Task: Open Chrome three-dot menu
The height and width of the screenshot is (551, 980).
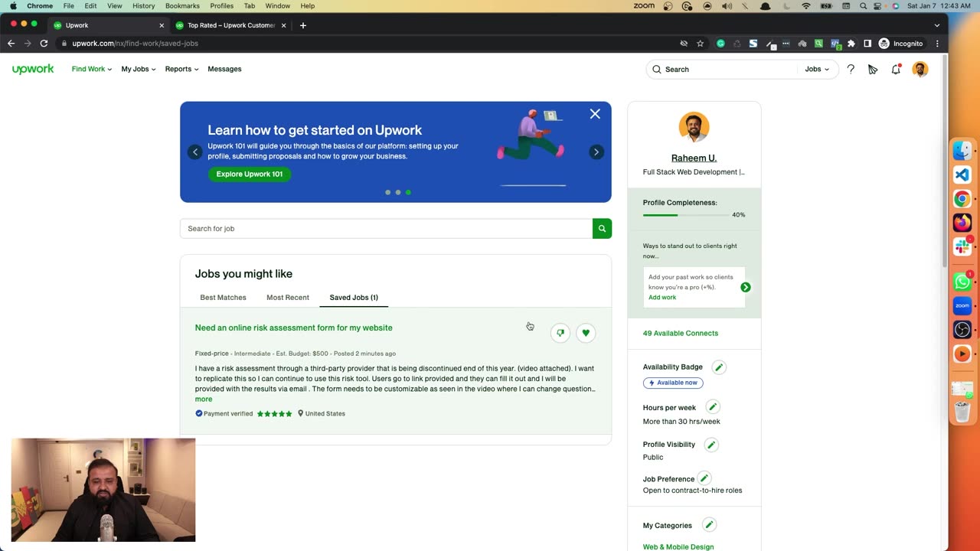Action: 937,44
